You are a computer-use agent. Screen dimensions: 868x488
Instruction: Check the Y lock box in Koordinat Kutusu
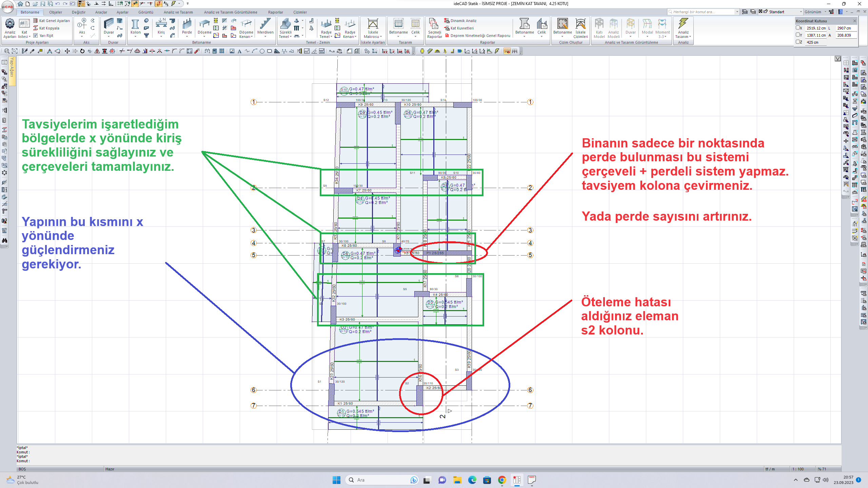coord(798,35)
